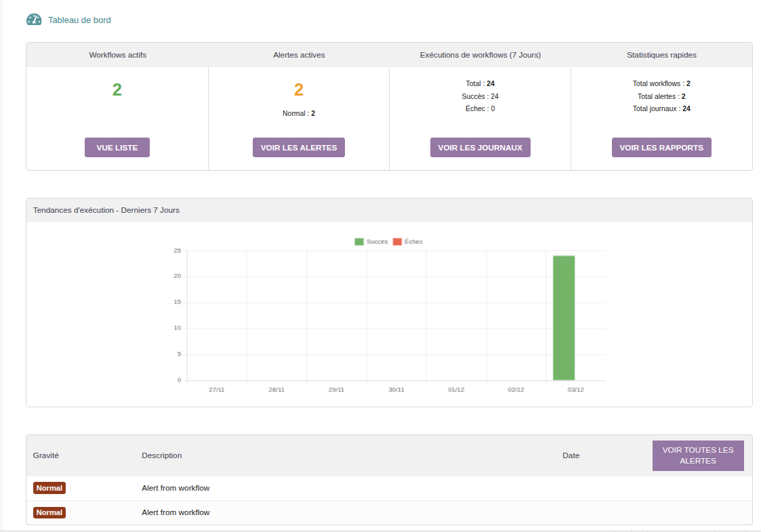Click the dashboard gauge icon
The image size is (761, 532).
tap(34, 20)
